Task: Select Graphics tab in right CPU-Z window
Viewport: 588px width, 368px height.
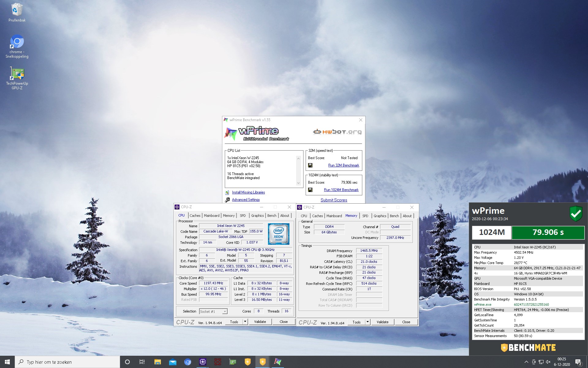Action: pyautogui.click(x=380, y=216)
